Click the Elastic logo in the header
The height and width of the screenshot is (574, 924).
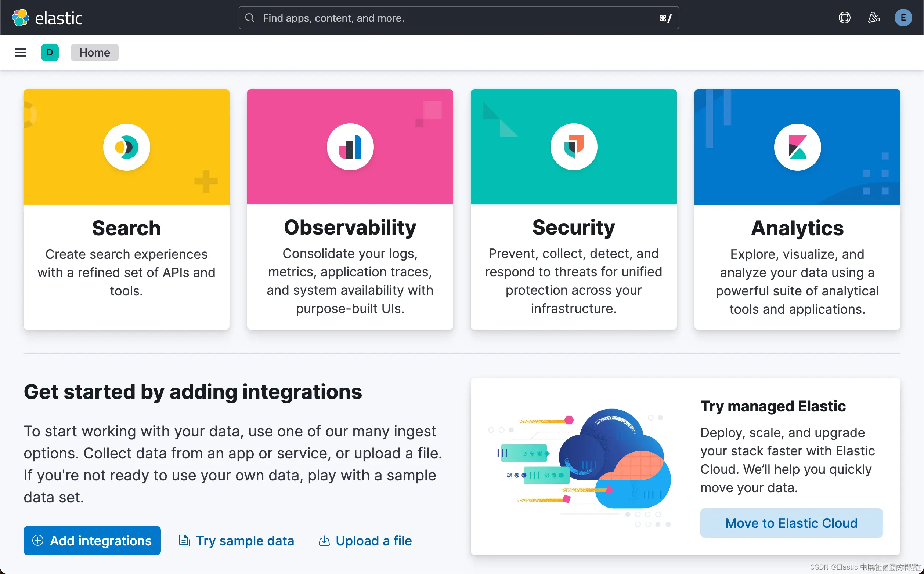[47, 18]
